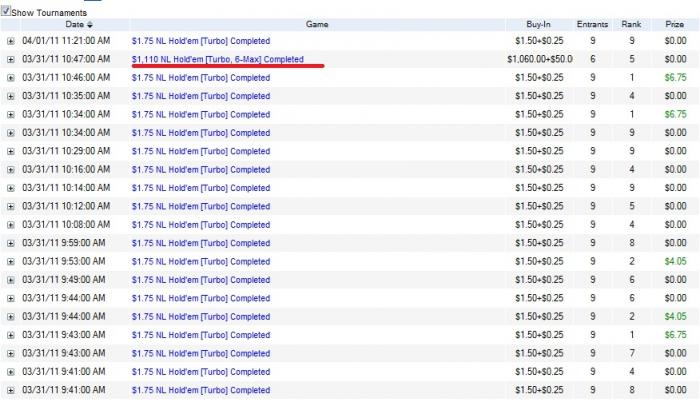Select the date text 04/01/11 11:21:00 AM
The height and width of the screenshot is (402, 700).
point(66,41)
